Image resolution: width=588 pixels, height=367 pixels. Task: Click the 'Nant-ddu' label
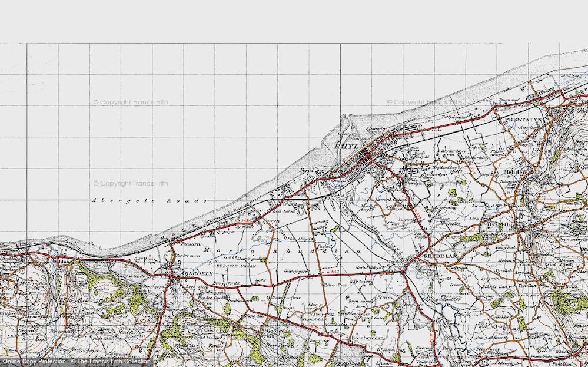(x=254, y=316)
